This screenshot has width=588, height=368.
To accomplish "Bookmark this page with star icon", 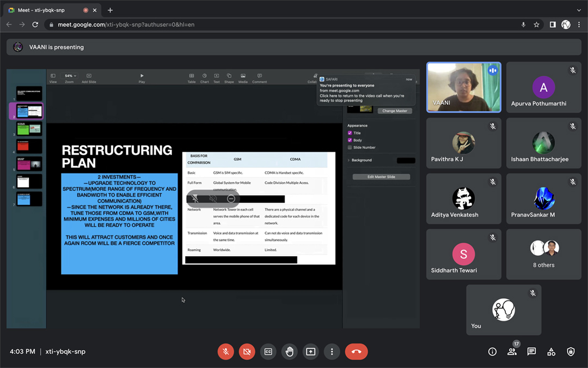I will click(x=536, y=25).
